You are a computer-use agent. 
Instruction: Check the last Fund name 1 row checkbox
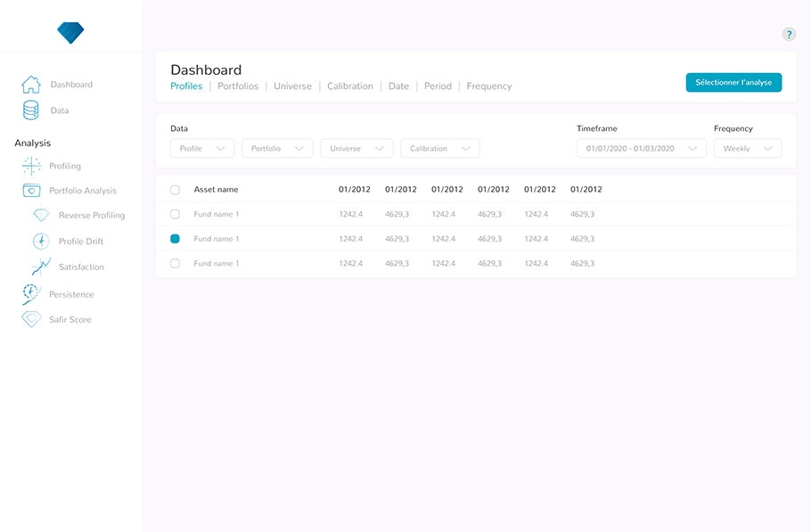(175, 264)
